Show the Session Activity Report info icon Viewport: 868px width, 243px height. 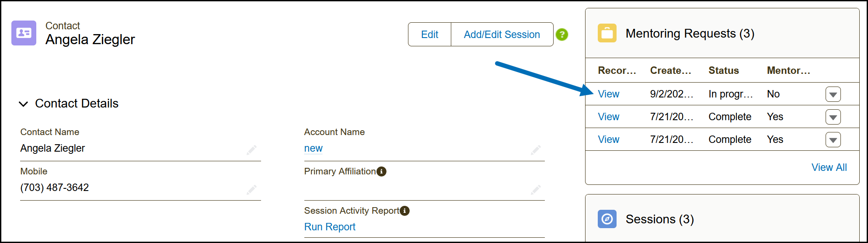point(405,211)
